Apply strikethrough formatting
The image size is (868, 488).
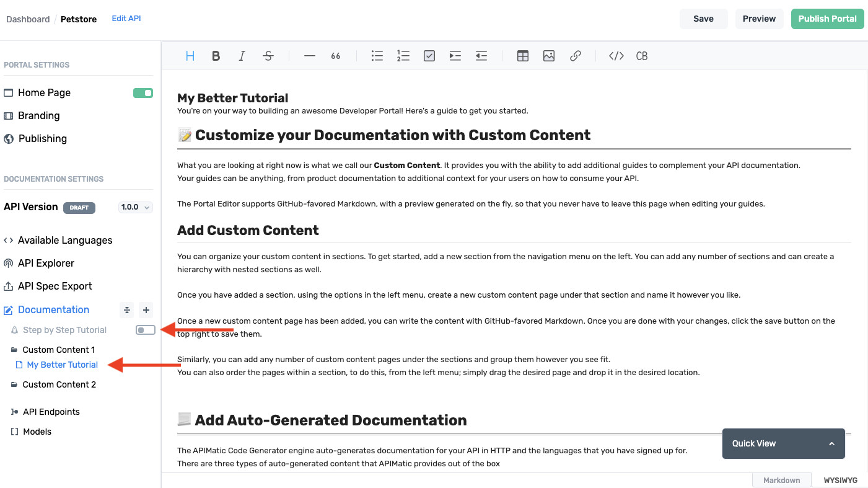point(268,56)
